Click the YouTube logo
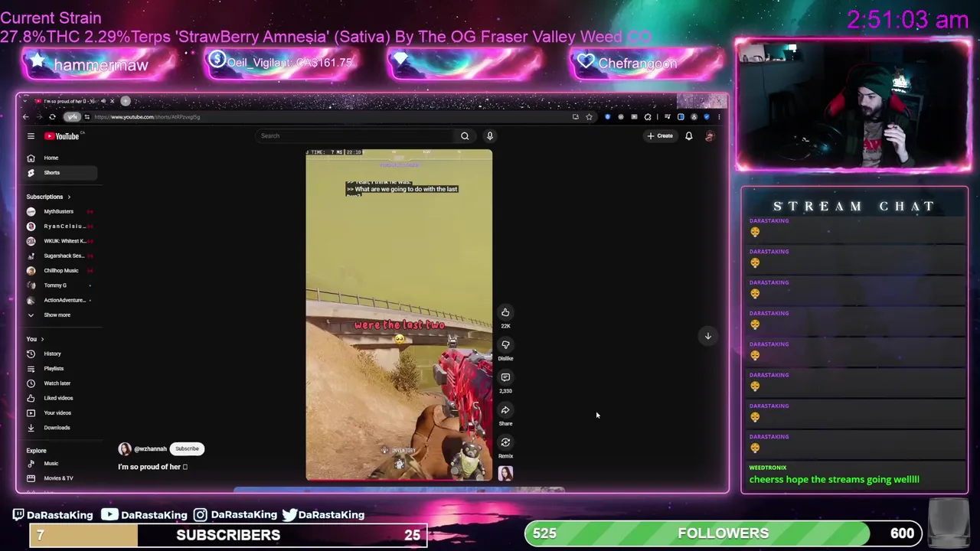The image size is (980, 551). coord(62,136)
